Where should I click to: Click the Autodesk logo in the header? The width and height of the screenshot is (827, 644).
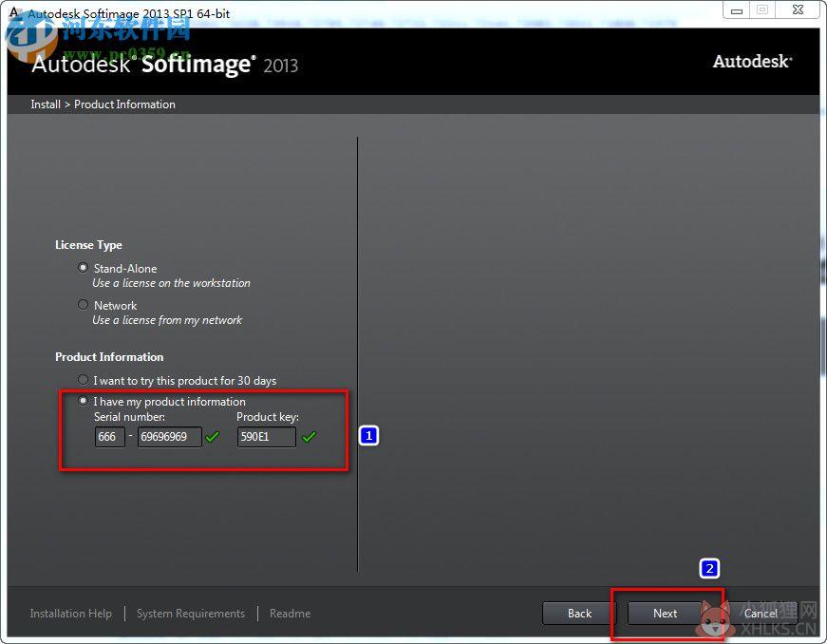tap(752, 62)
